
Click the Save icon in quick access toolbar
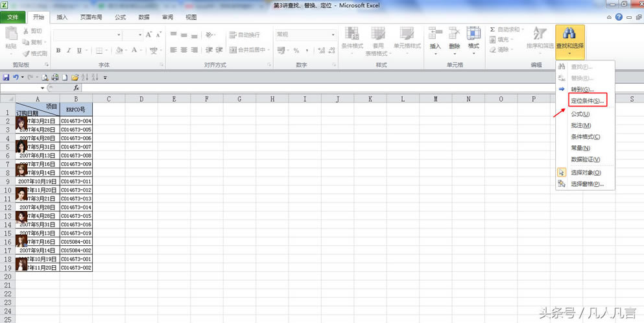coord(6,77)
